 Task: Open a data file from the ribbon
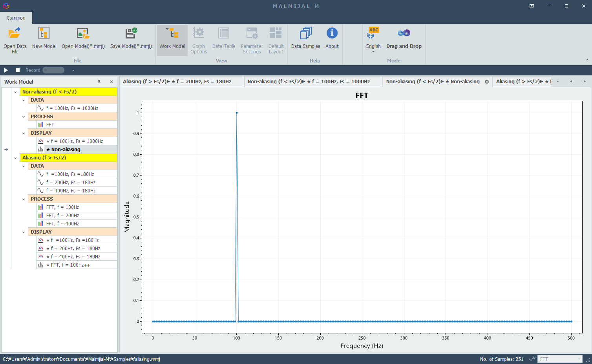tap(15, 40)
